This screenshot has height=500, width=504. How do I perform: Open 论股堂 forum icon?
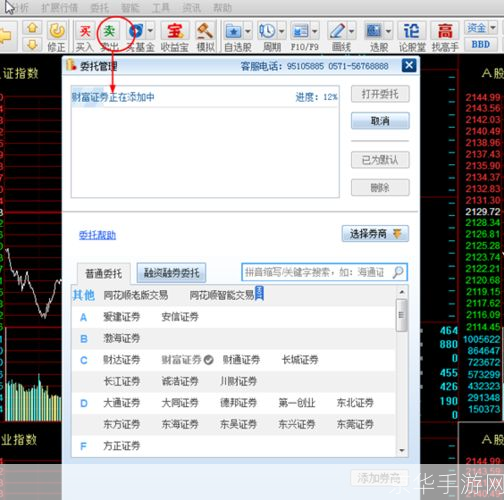click(411, 31)
